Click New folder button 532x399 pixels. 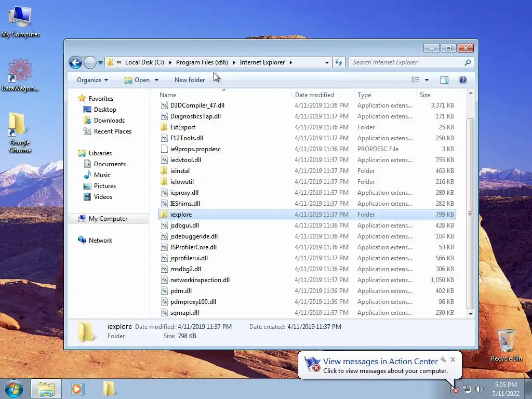[190, 80]
